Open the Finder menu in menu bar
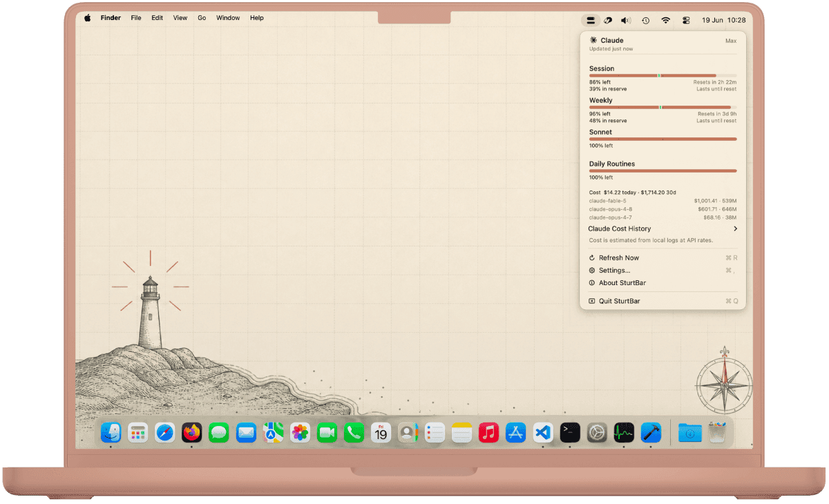This screenshot has width=829, height=504. pos(111,18)
